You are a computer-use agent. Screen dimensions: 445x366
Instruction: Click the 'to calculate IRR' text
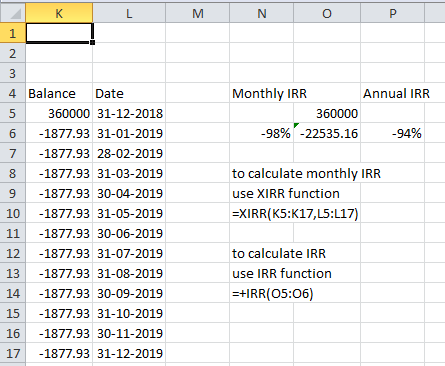tap(279, 253)
